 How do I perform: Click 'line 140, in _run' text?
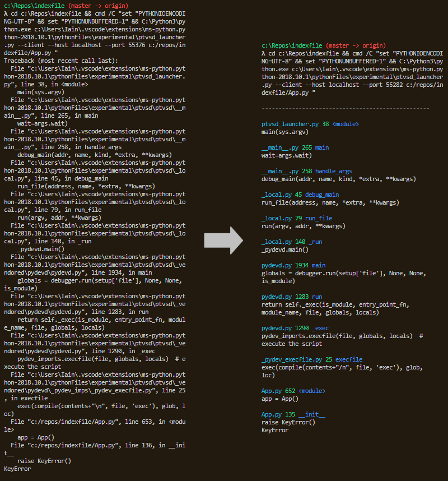point(63,242)
